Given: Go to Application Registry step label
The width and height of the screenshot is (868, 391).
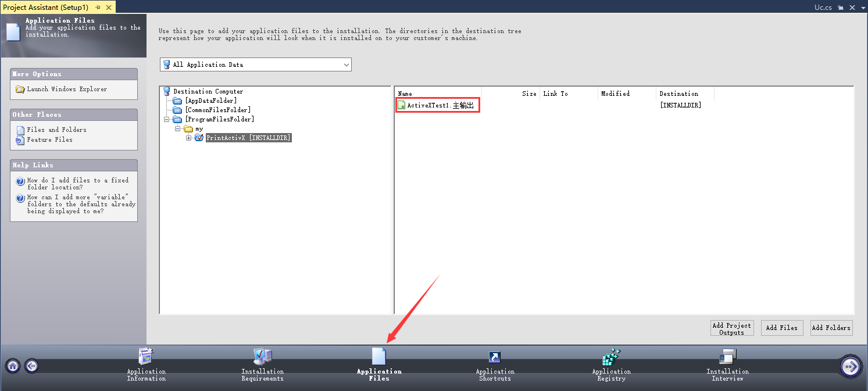Looking at the screenshot, I should click(612, 375).
